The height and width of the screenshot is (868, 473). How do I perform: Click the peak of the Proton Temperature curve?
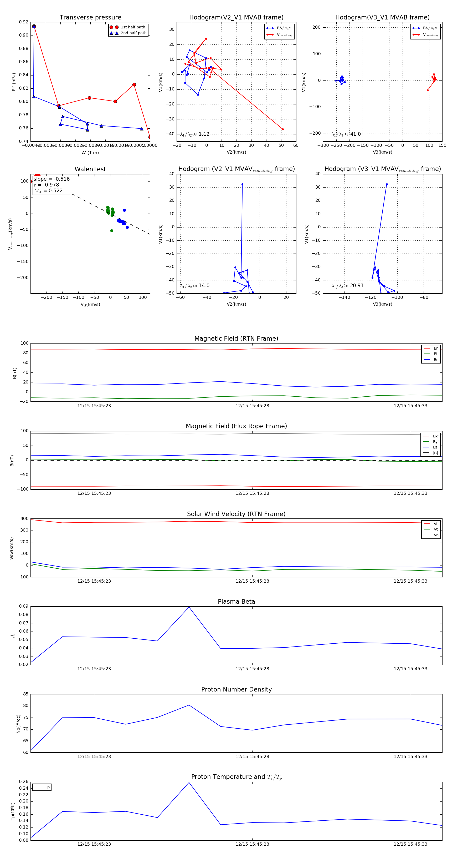189,783
